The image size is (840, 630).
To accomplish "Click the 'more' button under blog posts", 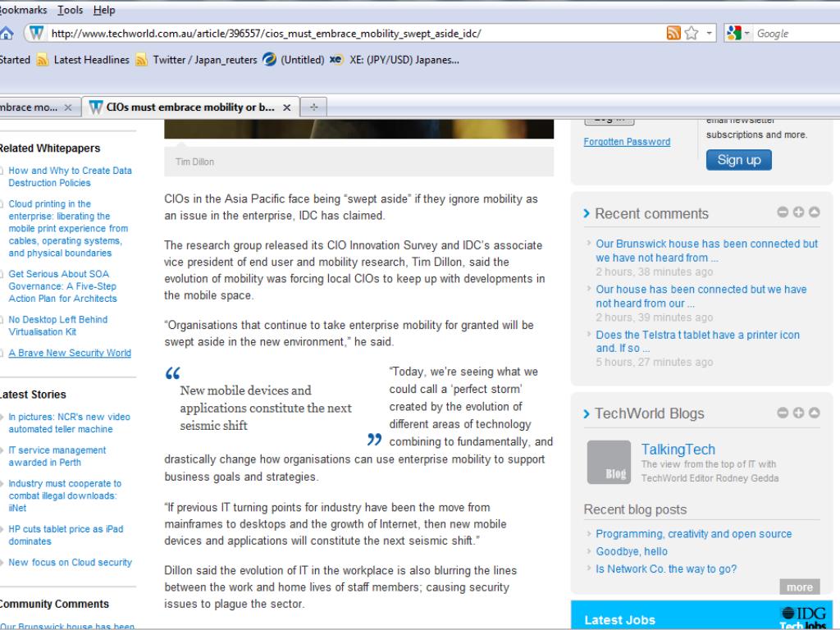I will (800, 587).
